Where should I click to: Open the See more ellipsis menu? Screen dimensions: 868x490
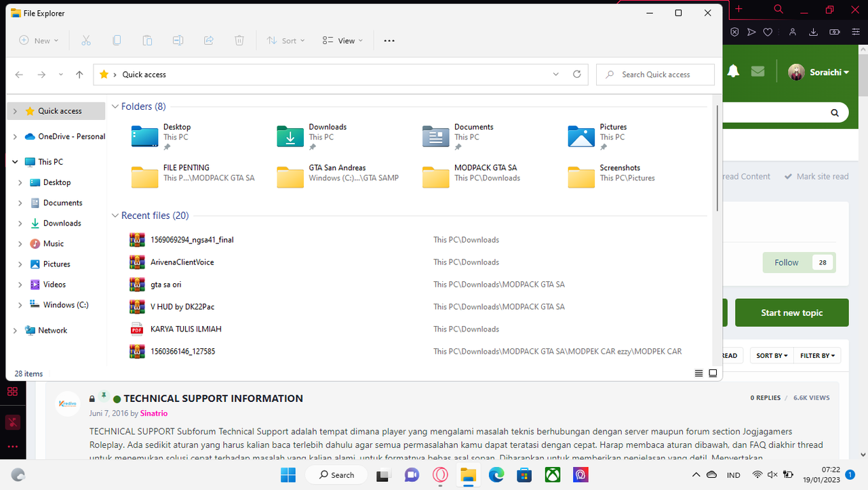tap(389, 41)
